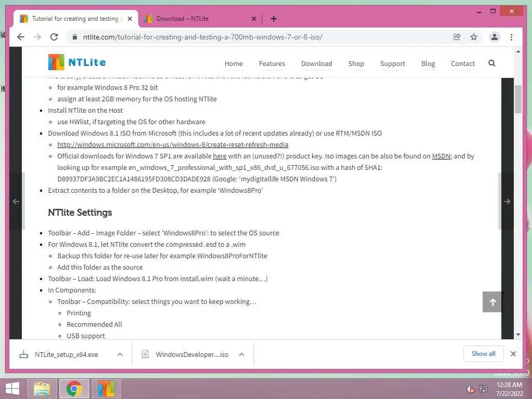Open the Shop menu item

356,63
